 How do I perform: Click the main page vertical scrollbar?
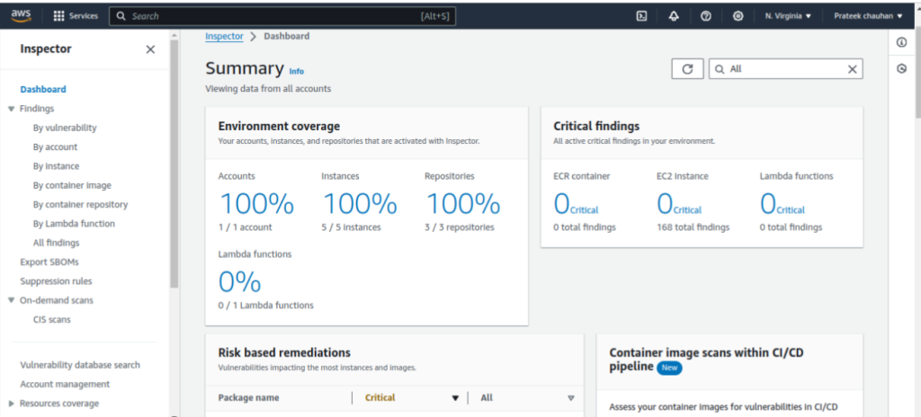click(917, 70)
